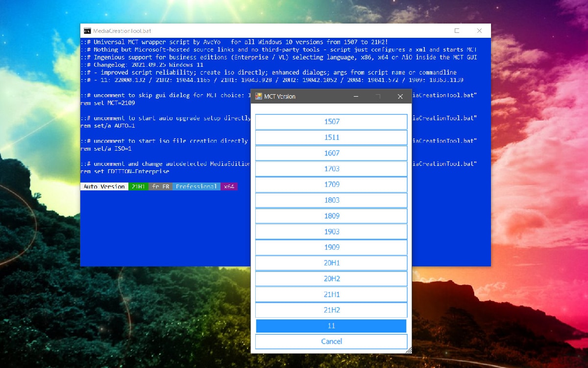Close the MediaCreationTool.bat console window
Image resolution: width=588 pixels, height=368 pixels.
[479, 30]
